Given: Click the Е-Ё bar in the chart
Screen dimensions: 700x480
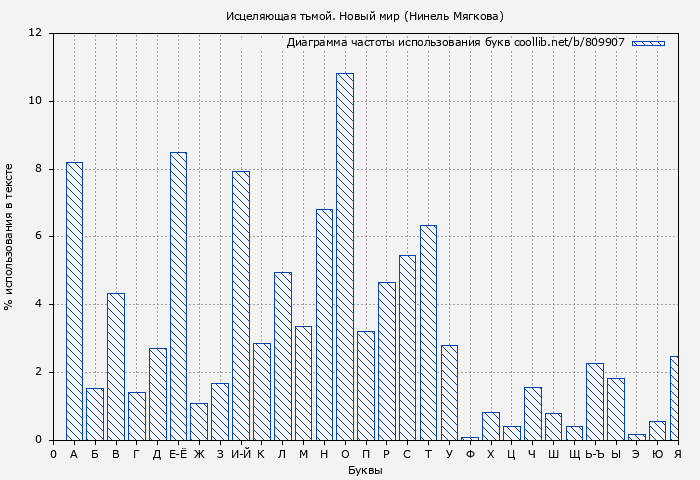Looking at the screenshot, I should pos(178,295).
